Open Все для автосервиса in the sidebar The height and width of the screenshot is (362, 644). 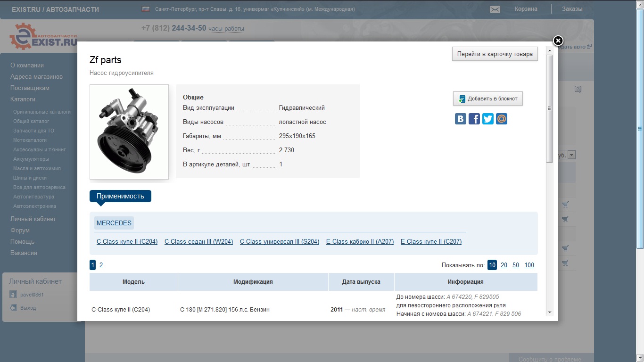click(x=39, y=187)
